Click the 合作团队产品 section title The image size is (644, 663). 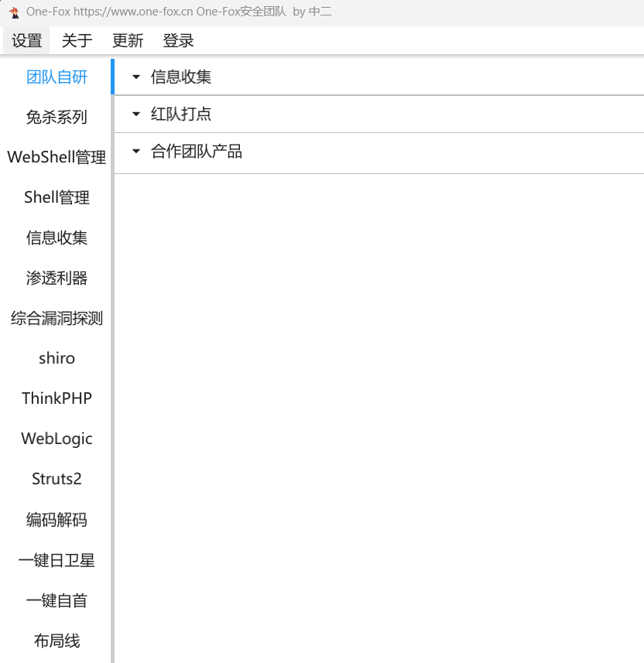point(197,151)
